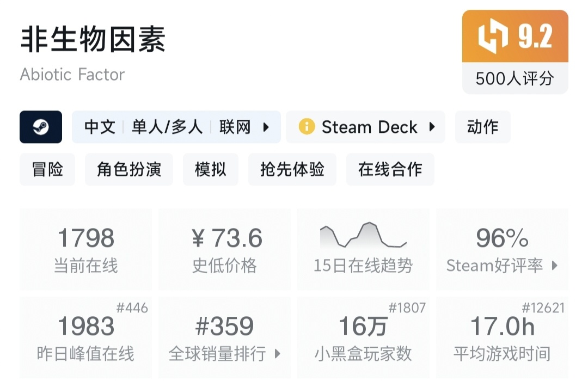Open the 500人评分 rating count
The image size is (588, 381).
pos(514,78)
